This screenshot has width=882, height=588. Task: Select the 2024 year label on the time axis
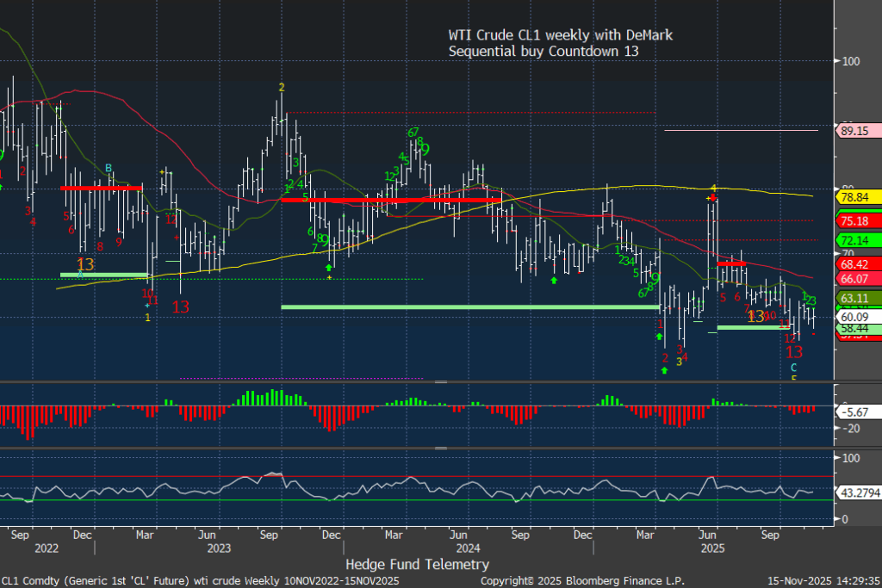point(468,548)
